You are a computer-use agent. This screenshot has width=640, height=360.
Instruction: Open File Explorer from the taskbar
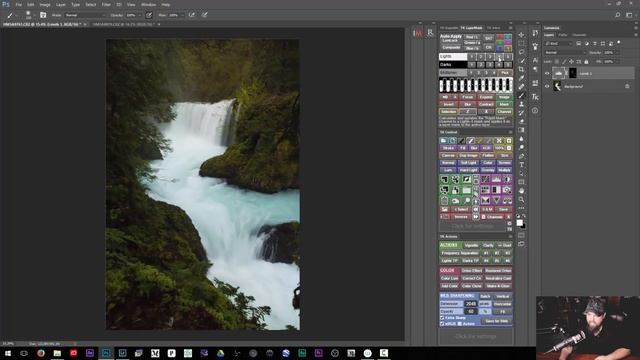pos(57,353)
